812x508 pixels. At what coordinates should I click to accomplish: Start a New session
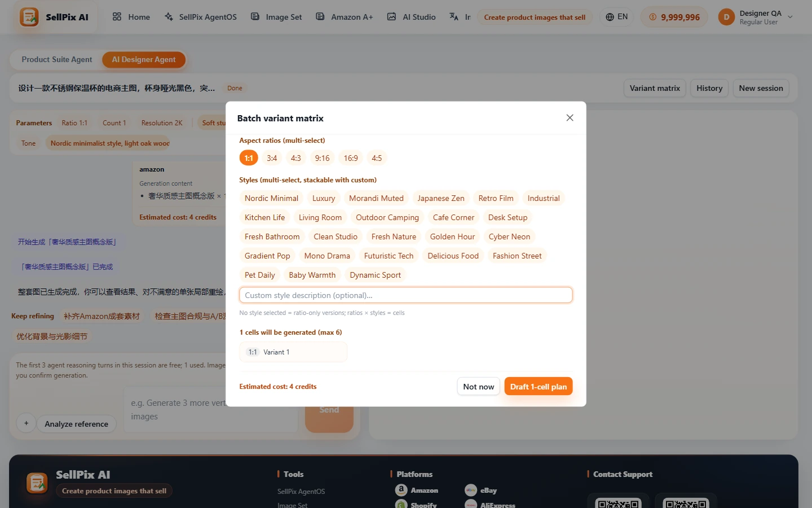coord(761,88)
